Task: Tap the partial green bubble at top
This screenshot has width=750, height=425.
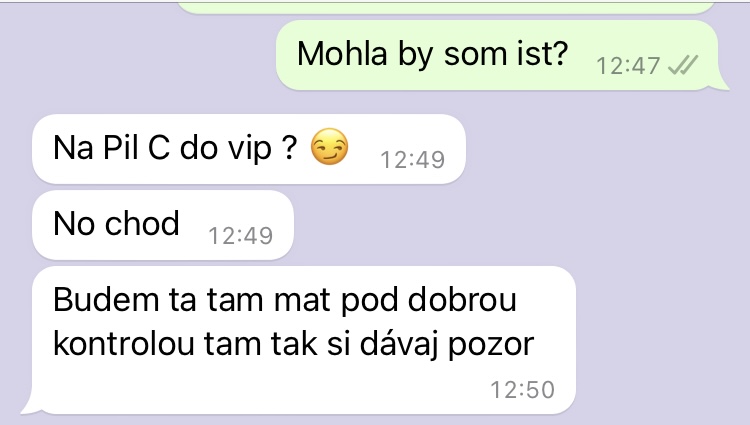Action: [446, 7]
